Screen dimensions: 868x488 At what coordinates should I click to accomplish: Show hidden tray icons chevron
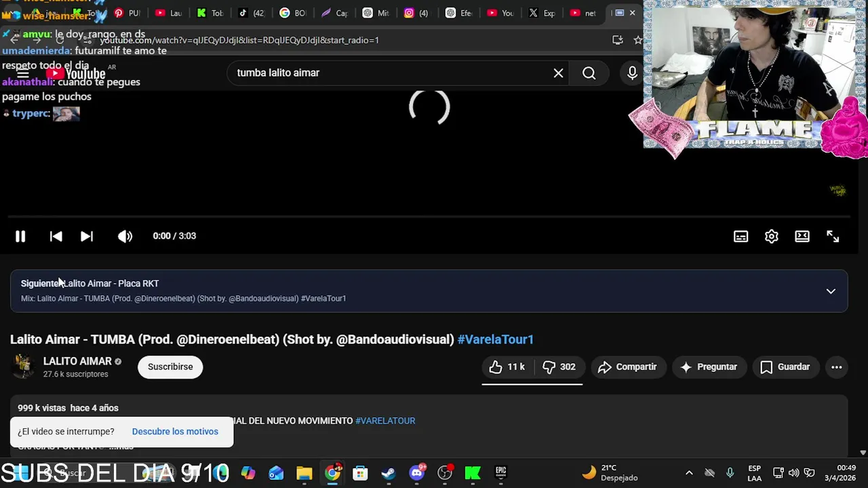point(689,473)
